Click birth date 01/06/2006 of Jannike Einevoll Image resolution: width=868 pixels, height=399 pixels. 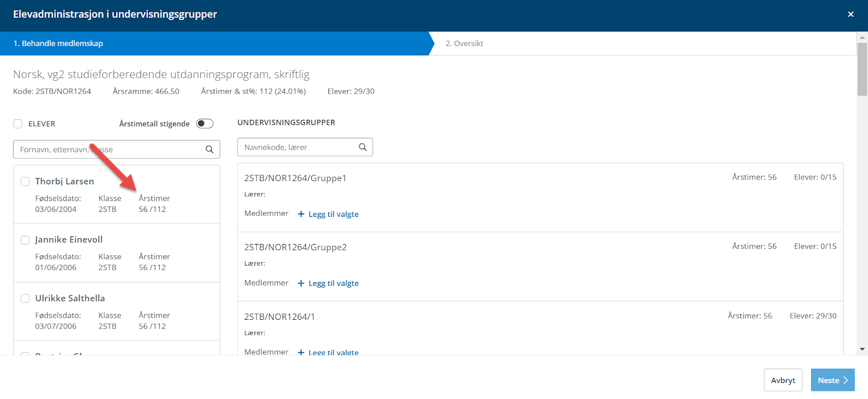56,267
